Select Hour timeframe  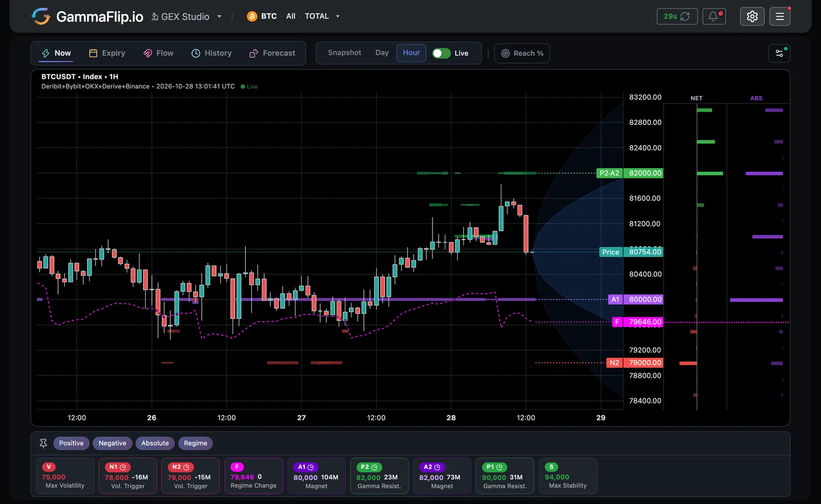(411, 53)
